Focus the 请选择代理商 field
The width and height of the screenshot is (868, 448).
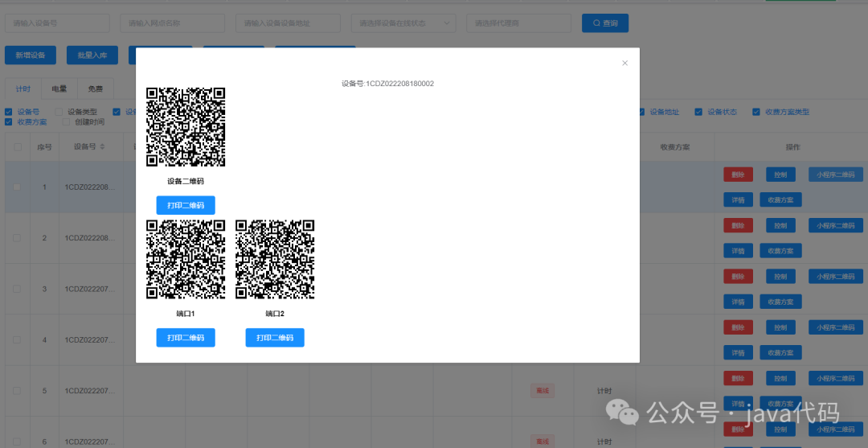point(518,23)
